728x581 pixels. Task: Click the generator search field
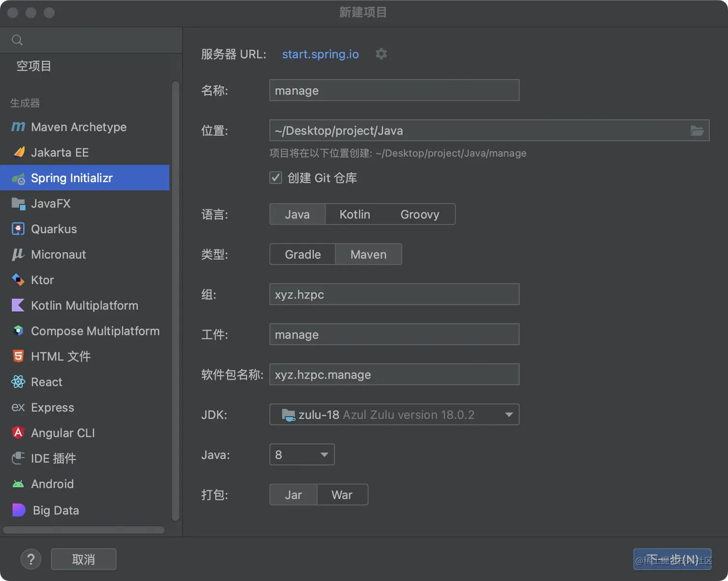[x=91, y=40]
